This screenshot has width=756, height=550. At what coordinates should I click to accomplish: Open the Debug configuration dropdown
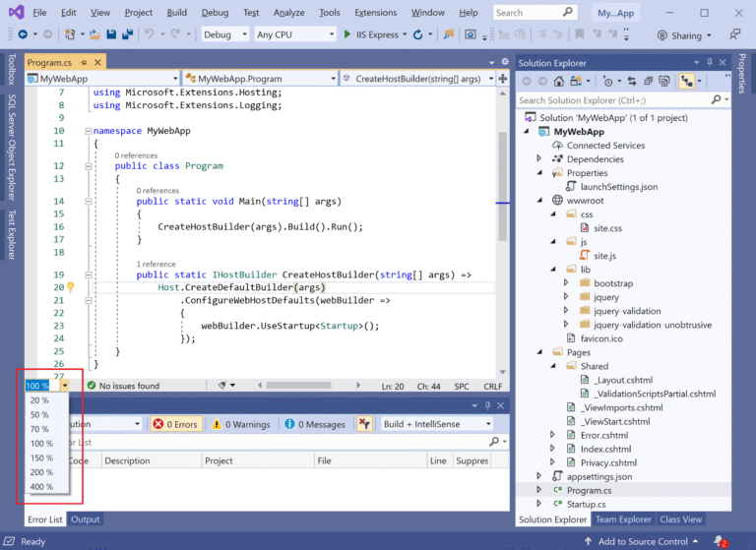pyautogui.click(x=225, y=34)
